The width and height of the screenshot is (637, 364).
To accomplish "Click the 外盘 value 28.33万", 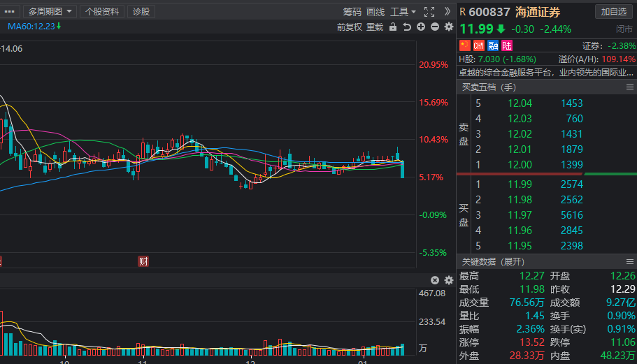I will coord(527,356).
